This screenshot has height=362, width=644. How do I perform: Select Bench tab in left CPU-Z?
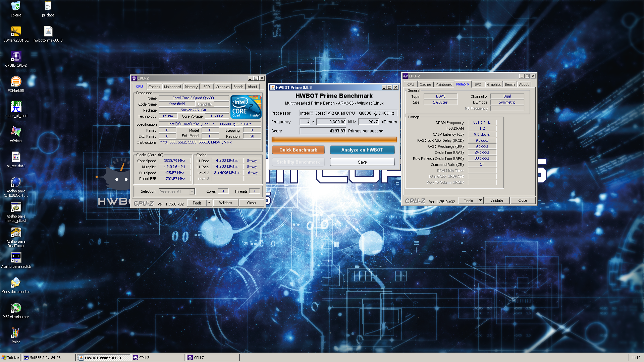[x=238, y=87]
